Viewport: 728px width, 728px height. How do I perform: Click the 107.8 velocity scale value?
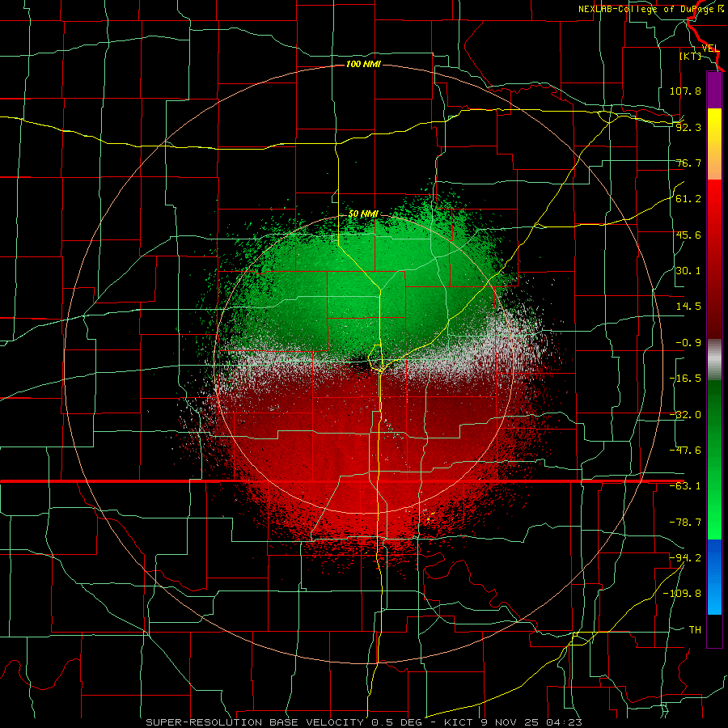(x=685, y=91)
